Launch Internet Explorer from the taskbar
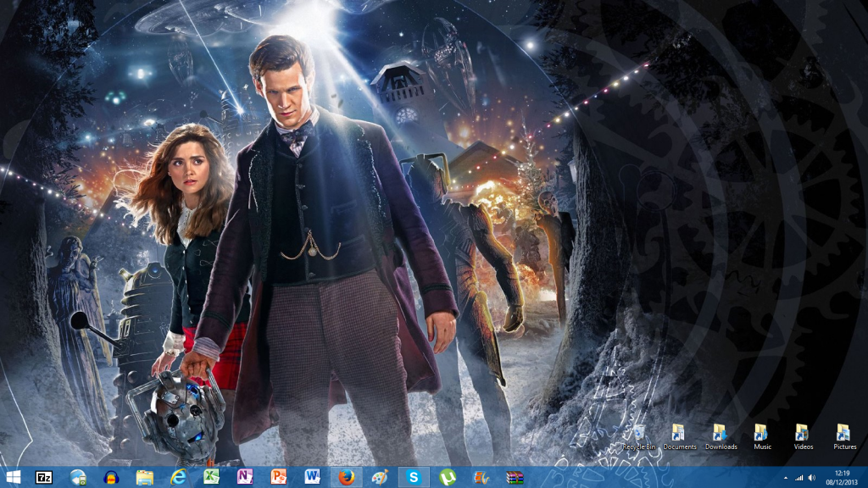This screenshot has width=868, height=488. (178, 477)
